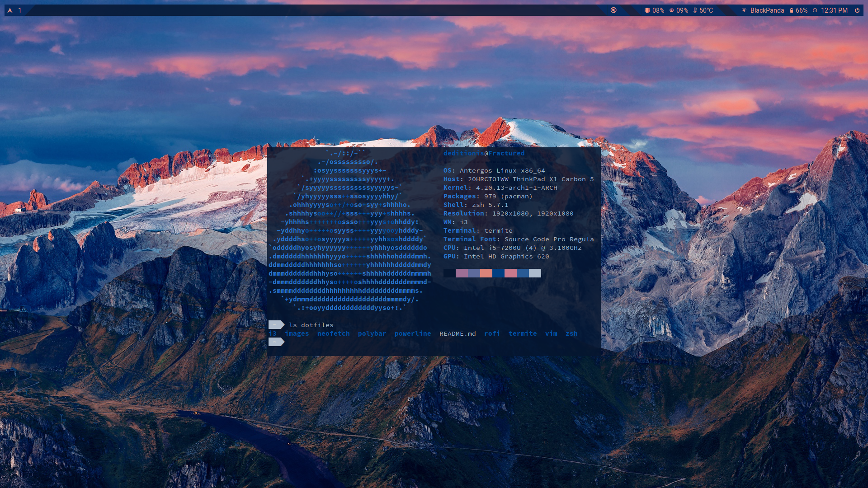Click the BlackPanda network name
Viewport: 868px width, 488px height.
[x=767, y=10]
